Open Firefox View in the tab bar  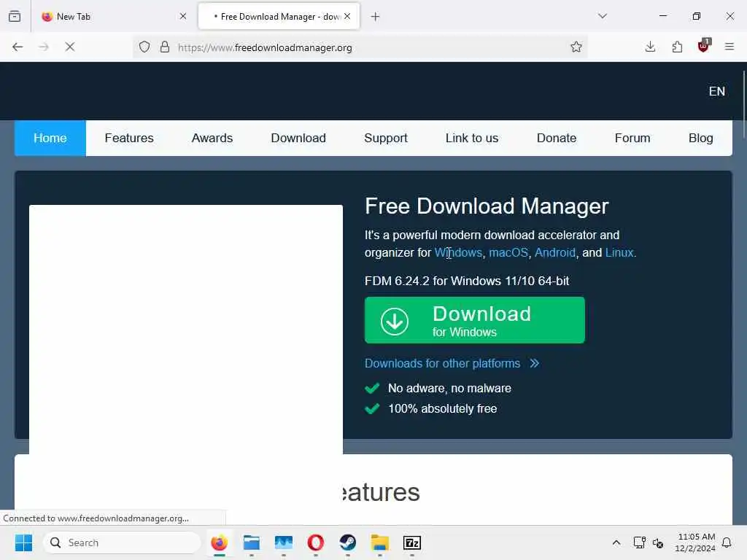click(15, 16)
